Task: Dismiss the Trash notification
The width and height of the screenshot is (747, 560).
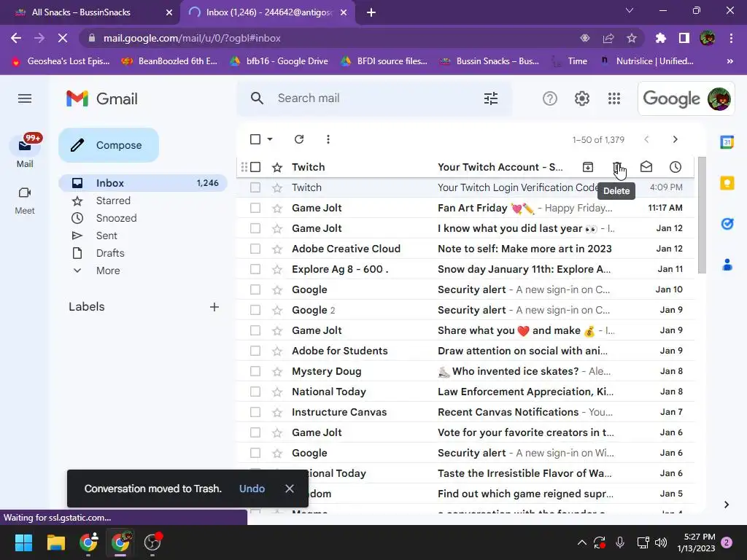Action: [x=289, y=489]
